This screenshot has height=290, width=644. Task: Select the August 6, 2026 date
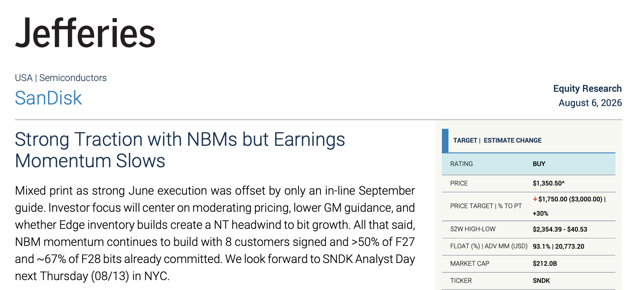click(x=590, y=103)
